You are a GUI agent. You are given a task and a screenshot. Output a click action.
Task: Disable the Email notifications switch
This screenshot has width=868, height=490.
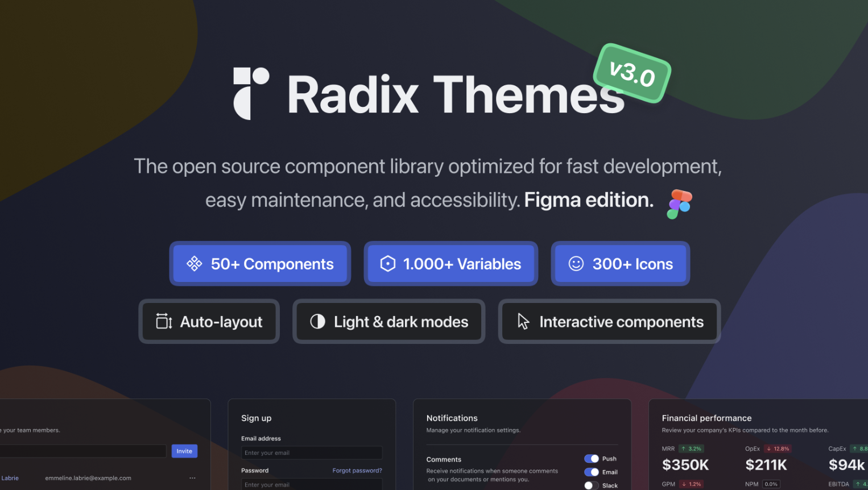(x=592, y=472)
